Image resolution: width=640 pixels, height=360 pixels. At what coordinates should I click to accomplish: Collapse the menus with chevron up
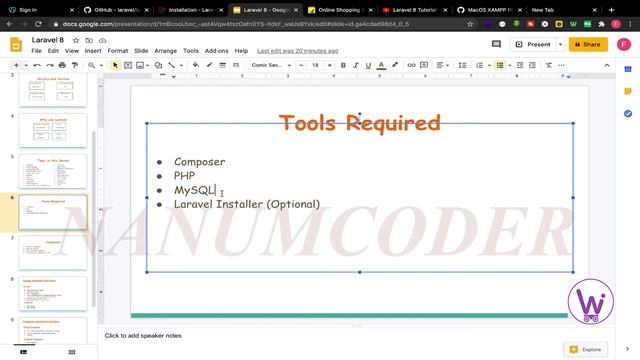(607, 65)
